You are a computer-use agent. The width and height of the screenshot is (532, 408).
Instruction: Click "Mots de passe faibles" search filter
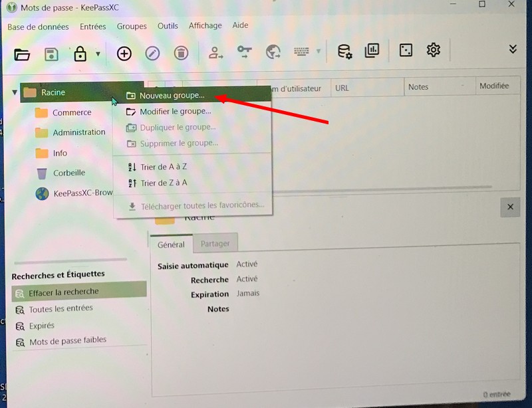(x=67, y=340)
